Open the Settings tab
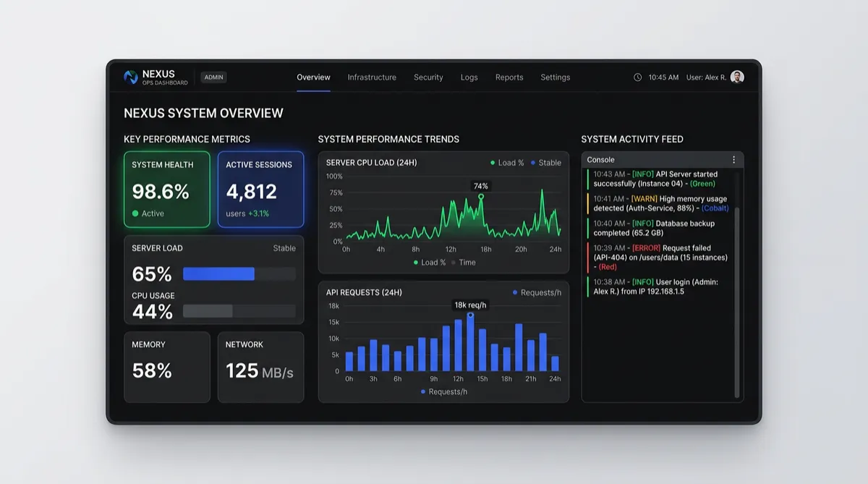 pos(556,77)
